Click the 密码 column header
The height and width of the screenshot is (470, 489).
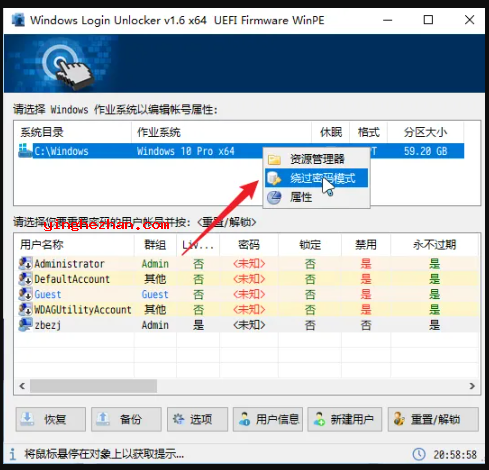(249, 245)
